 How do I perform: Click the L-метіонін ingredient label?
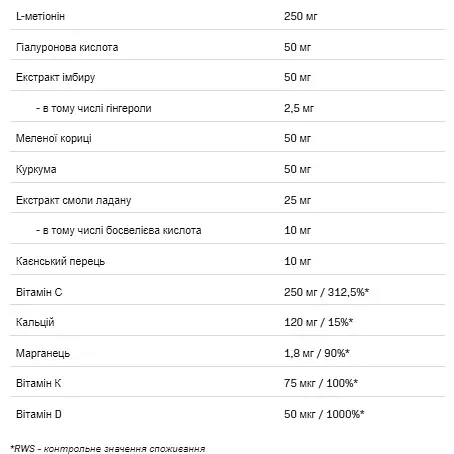point(40,16)
